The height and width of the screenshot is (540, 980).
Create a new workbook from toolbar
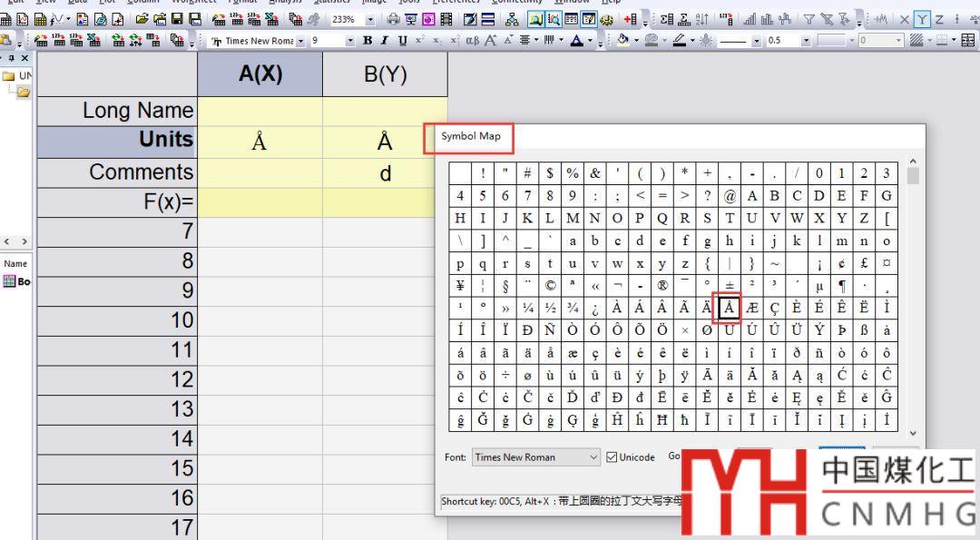click(x=5, y=19)
